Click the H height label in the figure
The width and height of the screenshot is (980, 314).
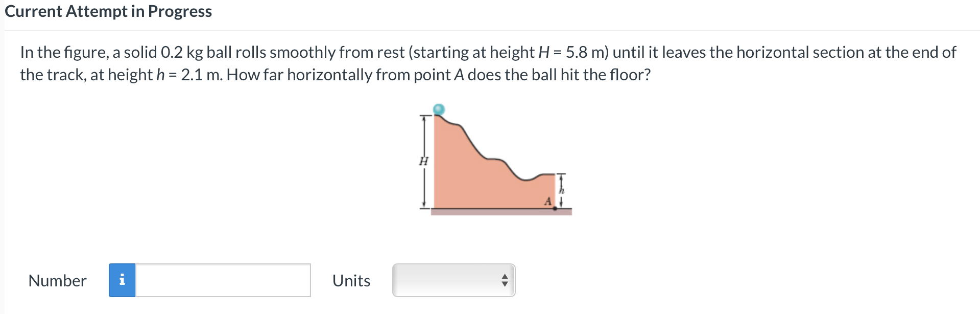coord(422,161)
